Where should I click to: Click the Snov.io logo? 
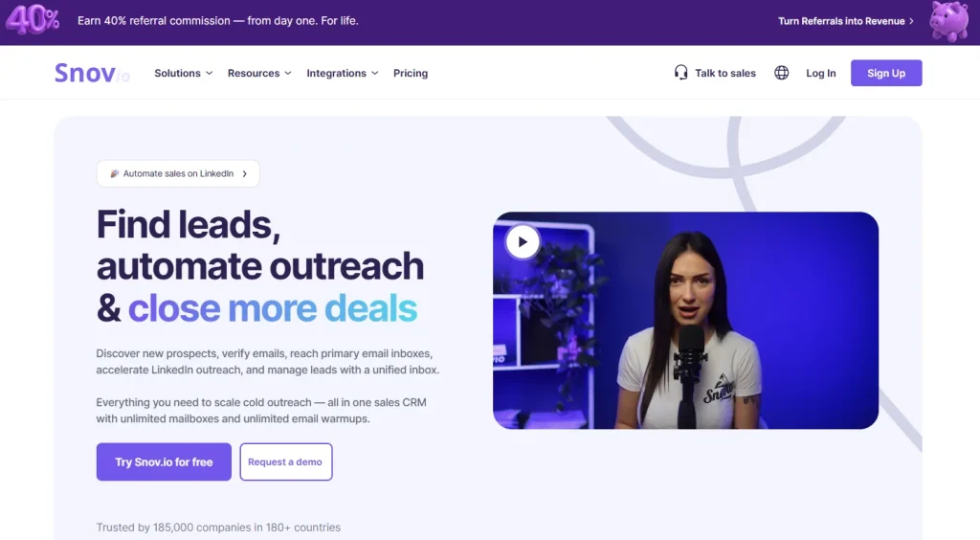92,73
